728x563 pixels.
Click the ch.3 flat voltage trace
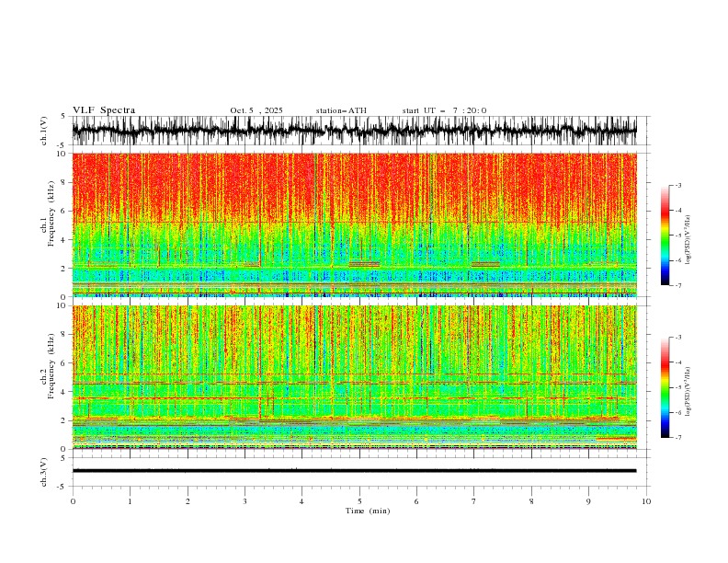(x=354, y=471)
